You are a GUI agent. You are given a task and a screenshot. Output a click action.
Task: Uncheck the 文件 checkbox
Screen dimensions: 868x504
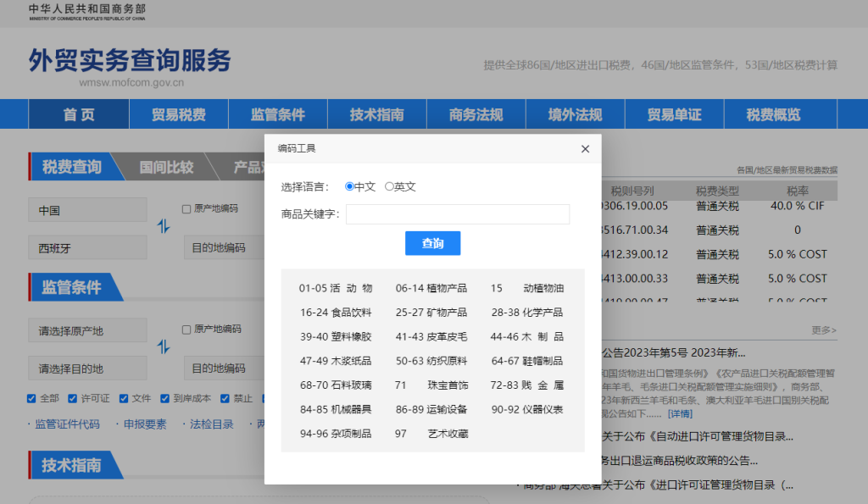pos(124,398)
